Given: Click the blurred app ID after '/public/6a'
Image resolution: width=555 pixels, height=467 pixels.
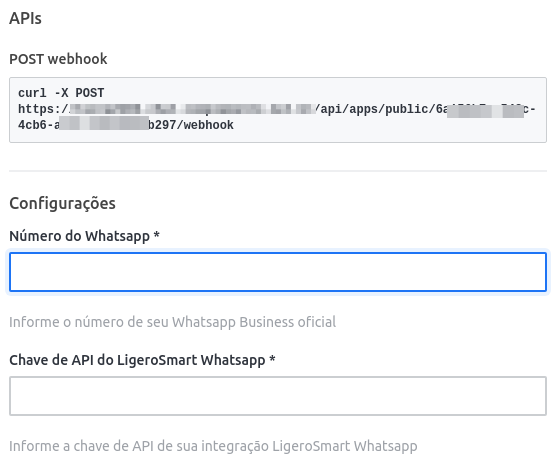Looking at the screenshot, I should (485, 110).
